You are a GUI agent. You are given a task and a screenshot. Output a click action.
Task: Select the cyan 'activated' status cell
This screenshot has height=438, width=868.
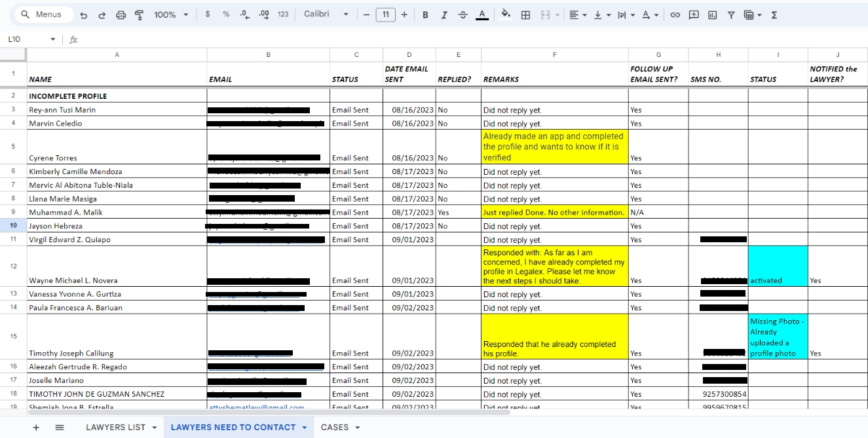coord(778,266)
